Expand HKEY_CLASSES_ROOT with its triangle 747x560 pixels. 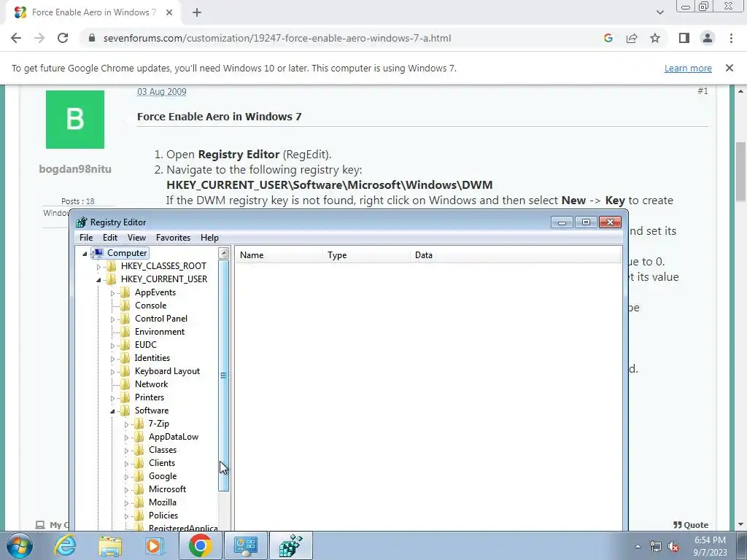(98, 267)
